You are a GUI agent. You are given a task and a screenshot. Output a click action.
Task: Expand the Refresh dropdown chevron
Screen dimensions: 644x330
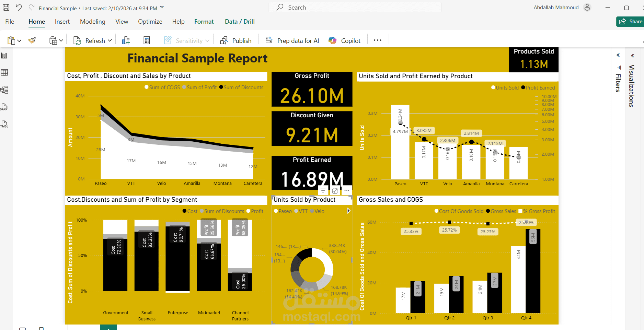coord(110,40)
